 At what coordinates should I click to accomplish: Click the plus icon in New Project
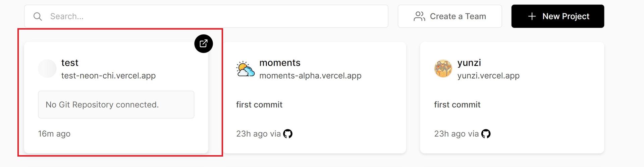[x=532, y=16]
